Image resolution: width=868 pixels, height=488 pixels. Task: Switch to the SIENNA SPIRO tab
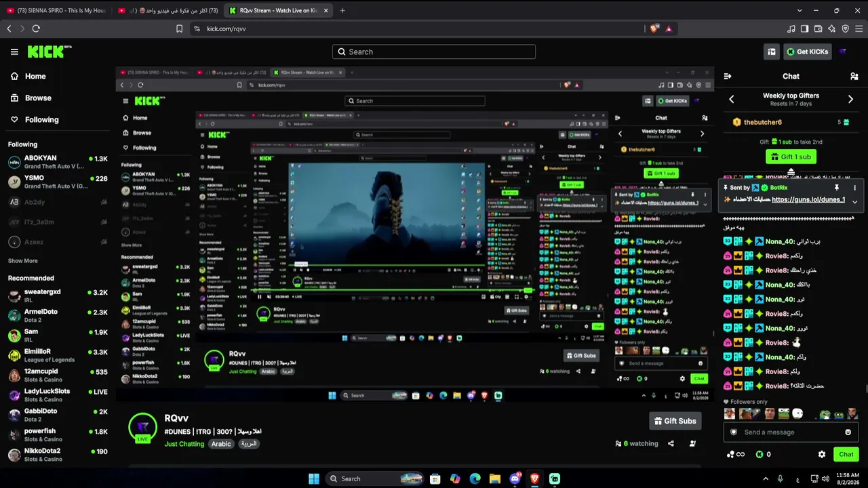coord(56,11)
